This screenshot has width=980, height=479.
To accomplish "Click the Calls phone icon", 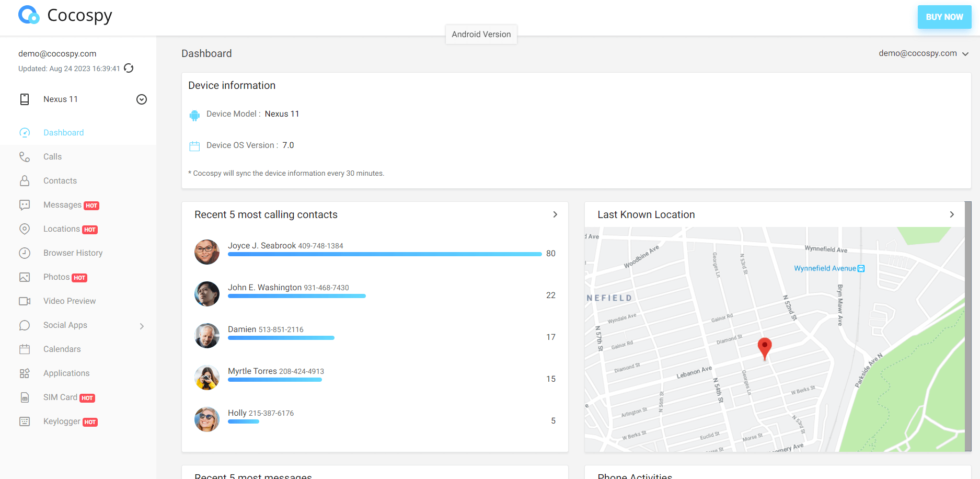I will coord(25,157).
